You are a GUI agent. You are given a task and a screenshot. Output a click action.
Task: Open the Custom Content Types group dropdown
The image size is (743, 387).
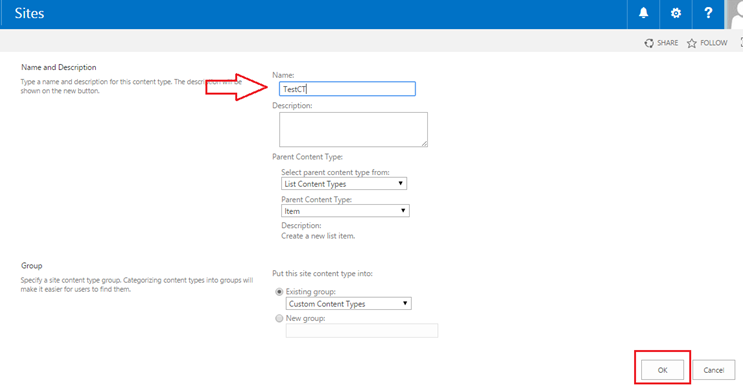pos(348,304)
